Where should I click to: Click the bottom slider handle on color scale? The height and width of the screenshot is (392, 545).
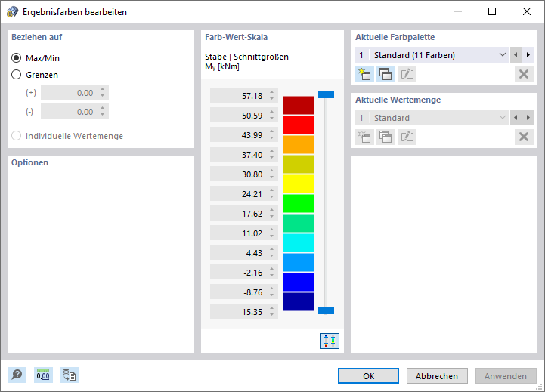(x=326, y=310)
